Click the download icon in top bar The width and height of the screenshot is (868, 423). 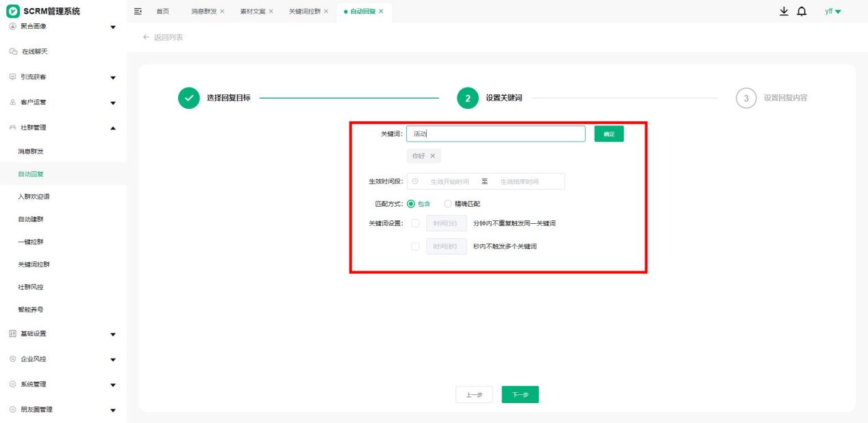(784, 12)
